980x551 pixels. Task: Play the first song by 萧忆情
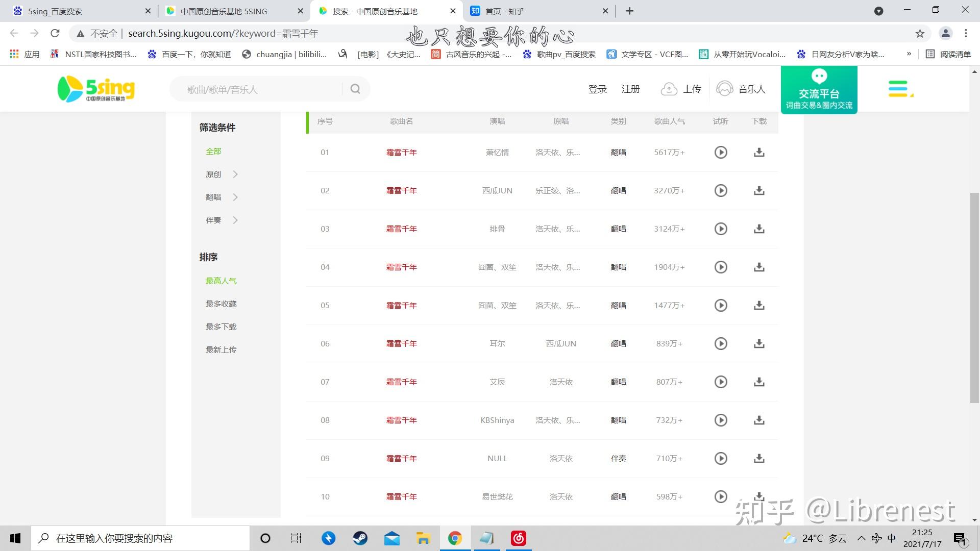pyautogui.click(x=720, y=152)
